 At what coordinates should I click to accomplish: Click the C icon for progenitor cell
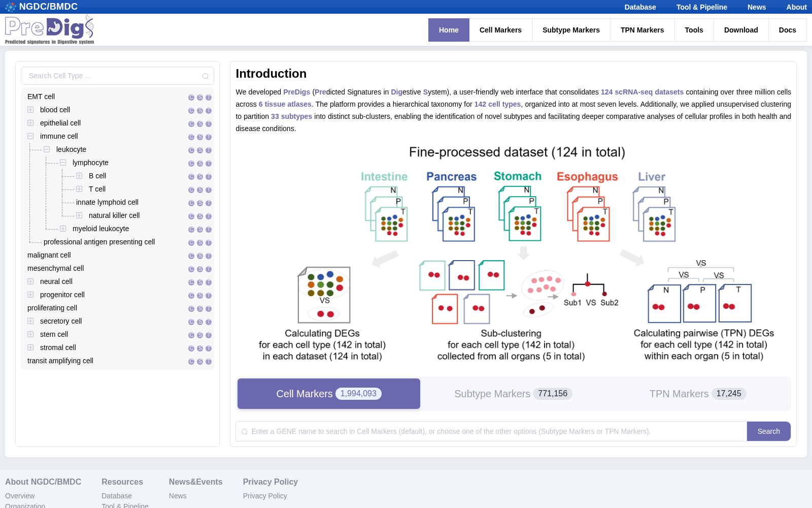click(x=191, y=296)
